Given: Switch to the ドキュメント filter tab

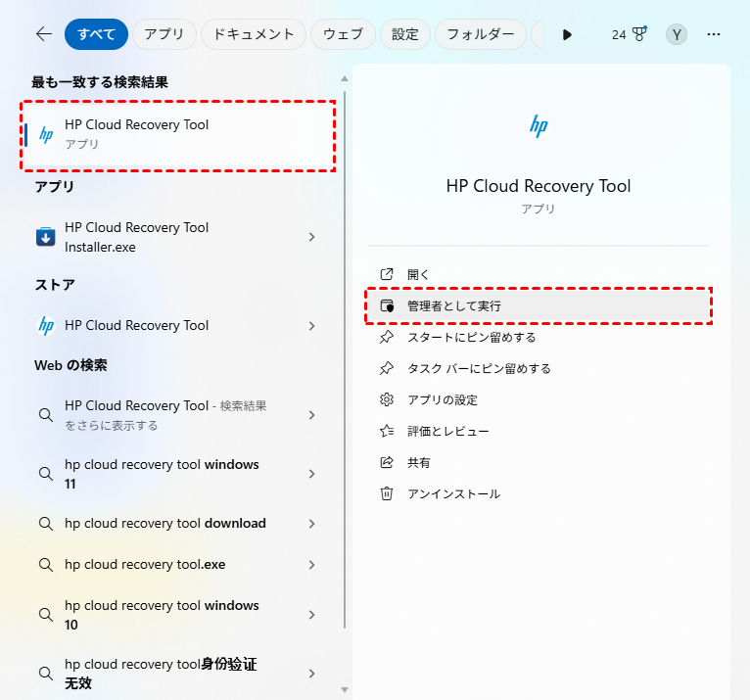Looking at the screenshot, I should (253, 34).
